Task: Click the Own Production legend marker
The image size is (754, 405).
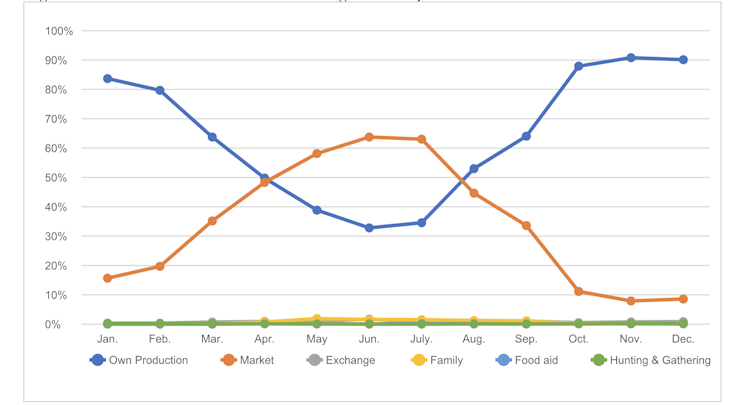Action: tap(98, 360)
